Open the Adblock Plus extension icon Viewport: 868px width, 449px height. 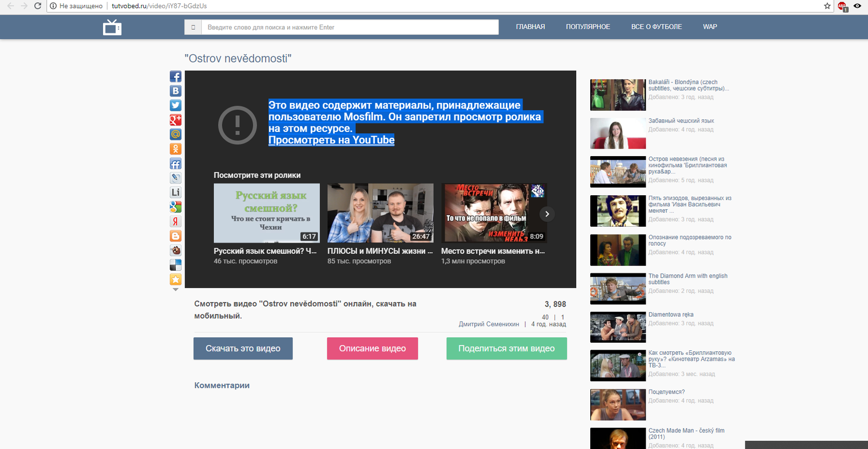[x=842, y=6]
